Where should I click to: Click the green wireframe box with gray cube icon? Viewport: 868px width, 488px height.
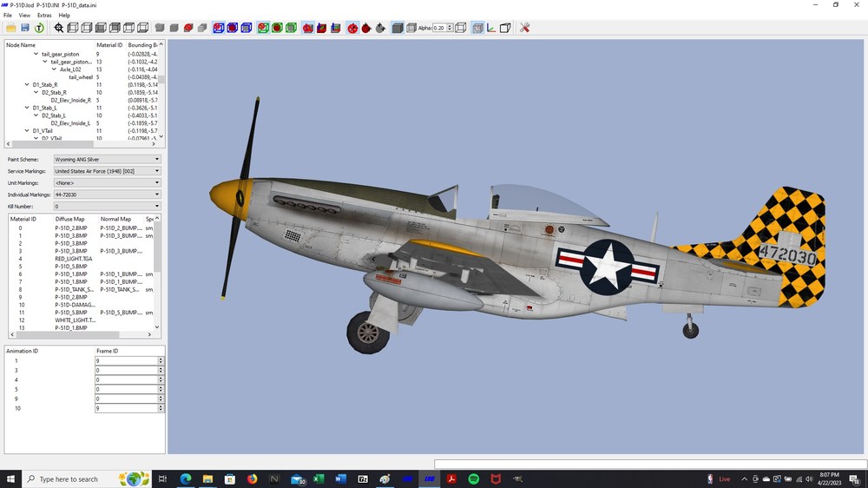(x=291, y=28)
